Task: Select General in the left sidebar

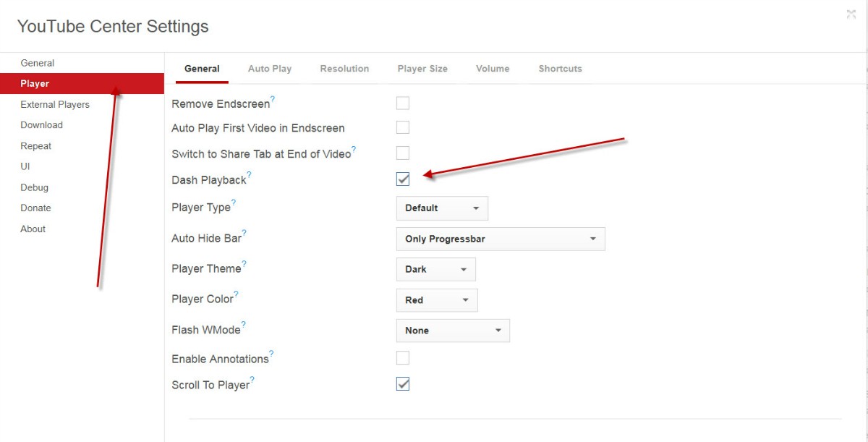Action: [x=82, y=63]
